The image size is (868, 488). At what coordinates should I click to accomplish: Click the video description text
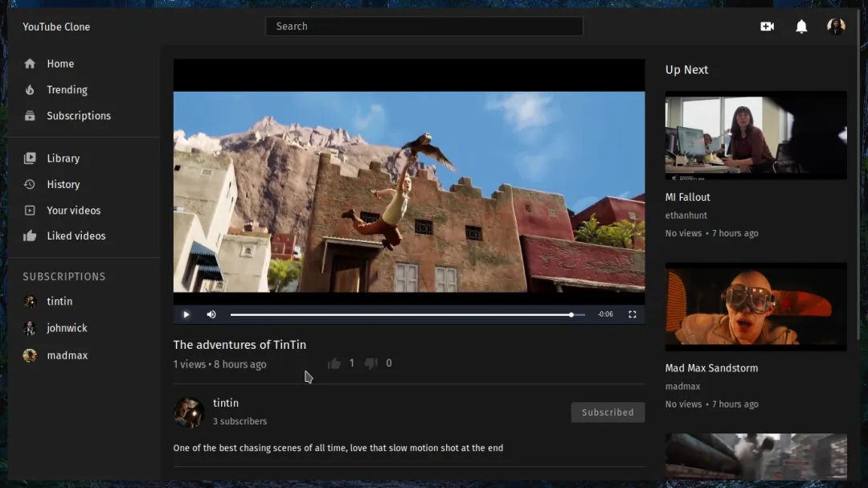click(338, 448)
